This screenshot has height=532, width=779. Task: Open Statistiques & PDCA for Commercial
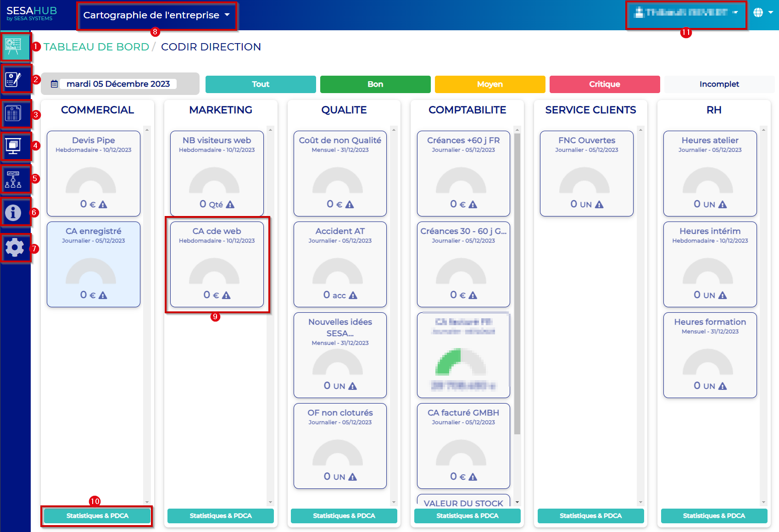[x=97, y=516]
